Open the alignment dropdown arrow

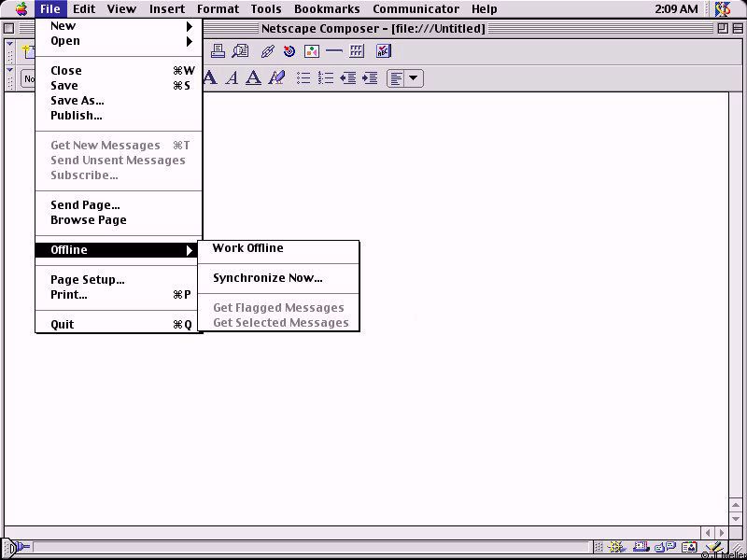pos(413,78)
